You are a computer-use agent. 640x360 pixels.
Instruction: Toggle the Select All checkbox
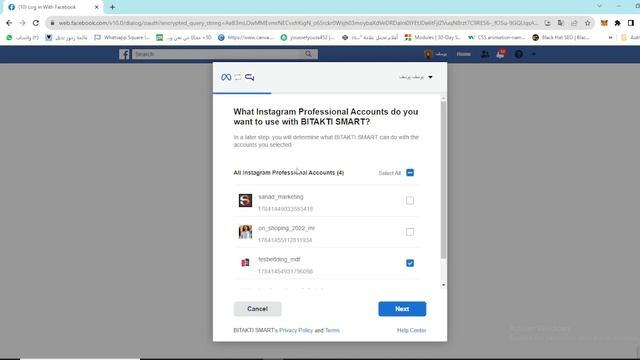coord(410,173)
